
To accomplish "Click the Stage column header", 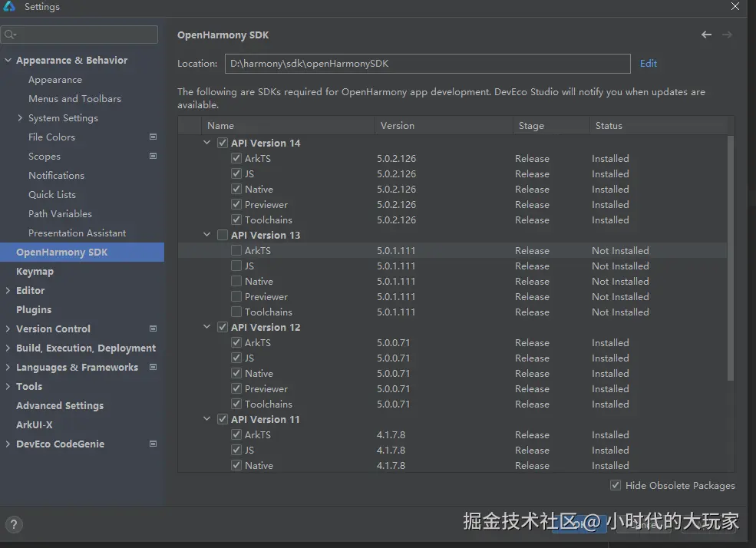I will pos(551,125).
